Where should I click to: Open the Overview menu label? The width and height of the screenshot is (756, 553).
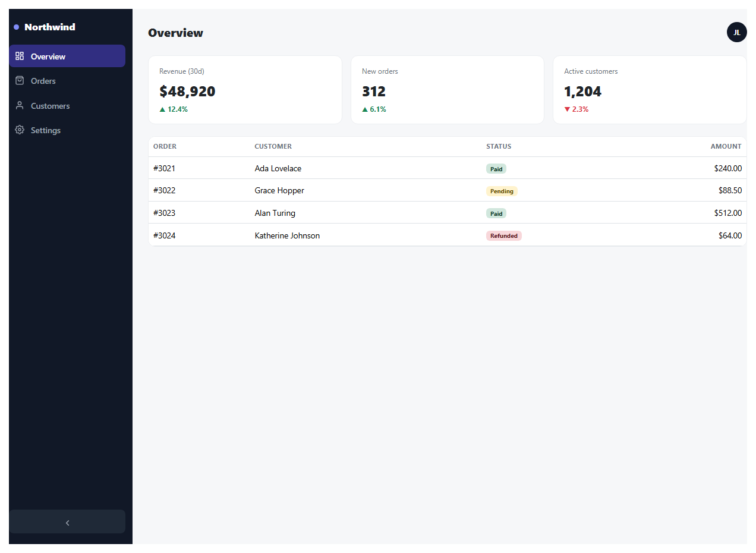point(48,56)
